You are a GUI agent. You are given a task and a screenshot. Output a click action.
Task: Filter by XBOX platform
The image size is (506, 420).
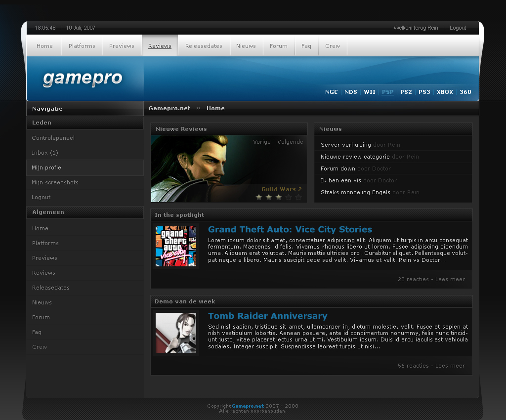tap(445, 92)
